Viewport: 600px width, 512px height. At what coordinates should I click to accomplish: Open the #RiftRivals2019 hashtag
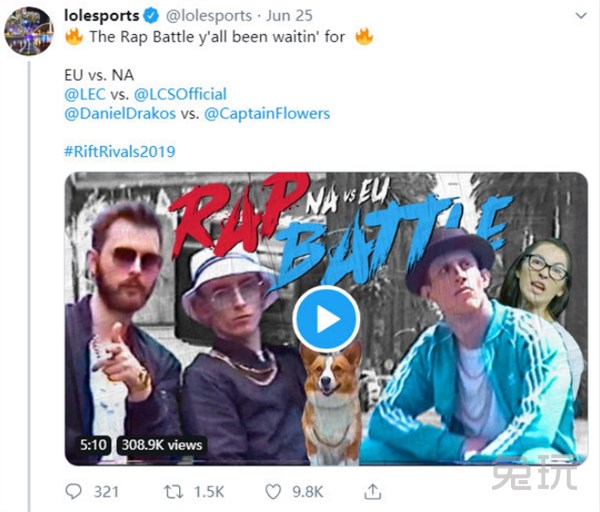pos(120,152)
